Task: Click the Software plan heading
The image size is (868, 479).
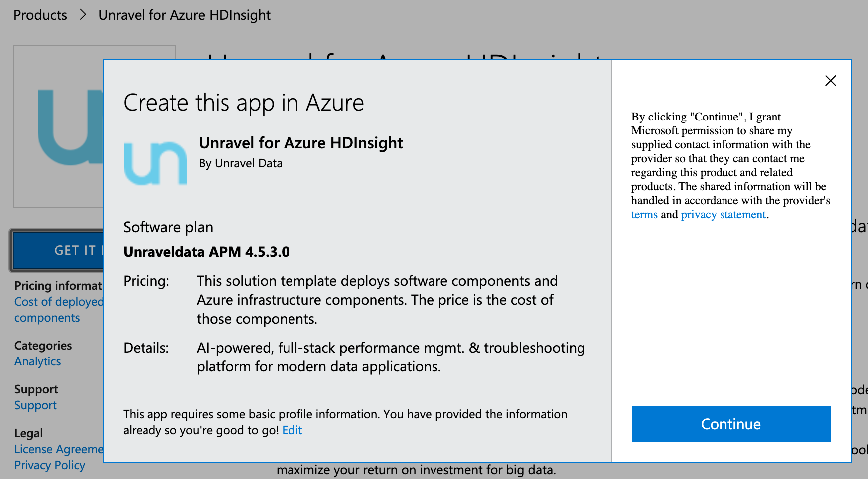Action: pos(168,227)
